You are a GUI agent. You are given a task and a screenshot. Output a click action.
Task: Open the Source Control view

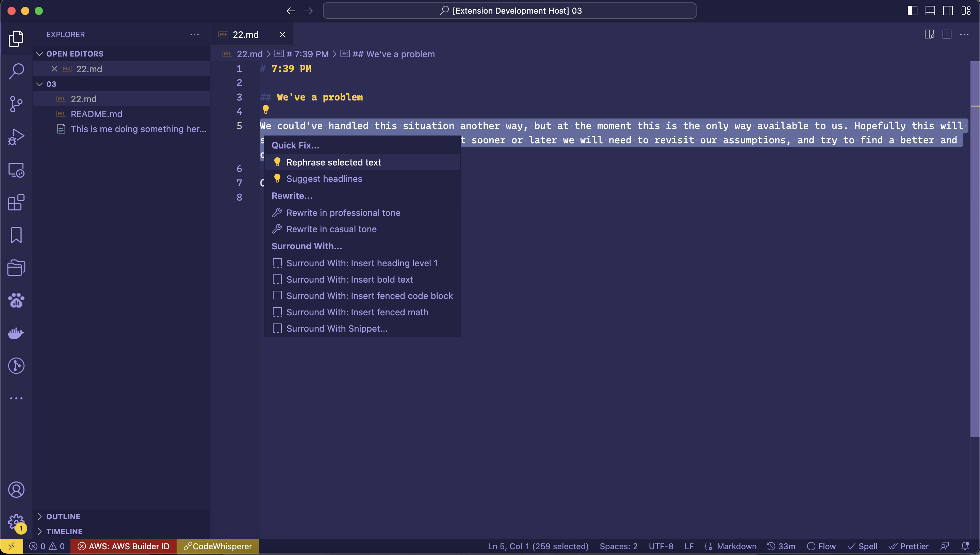[x=16, y=104]
